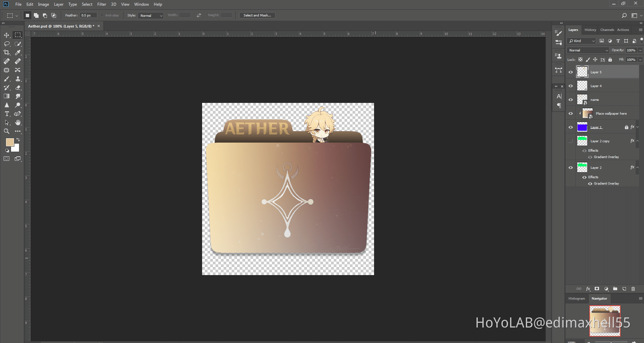Click the Feather input field
This screenshot has width=644, height=343.
[x=88, y=15]
